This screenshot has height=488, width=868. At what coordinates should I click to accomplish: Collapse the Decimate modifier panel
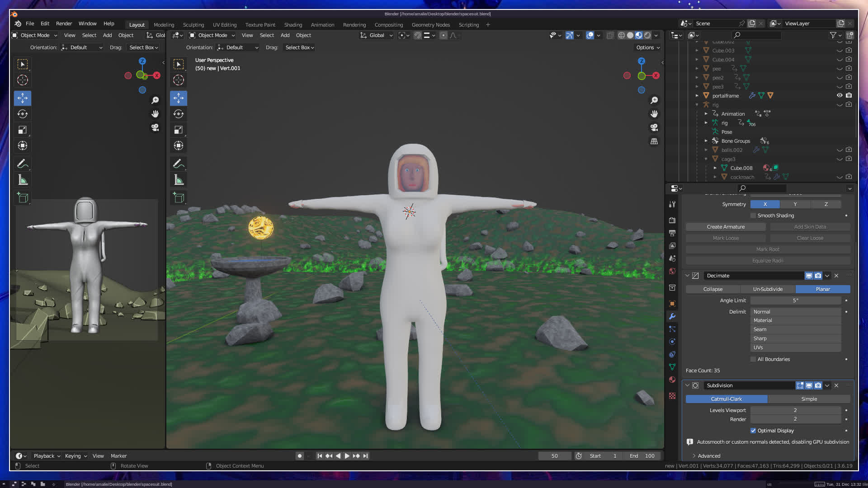click(x=687, y=276)
